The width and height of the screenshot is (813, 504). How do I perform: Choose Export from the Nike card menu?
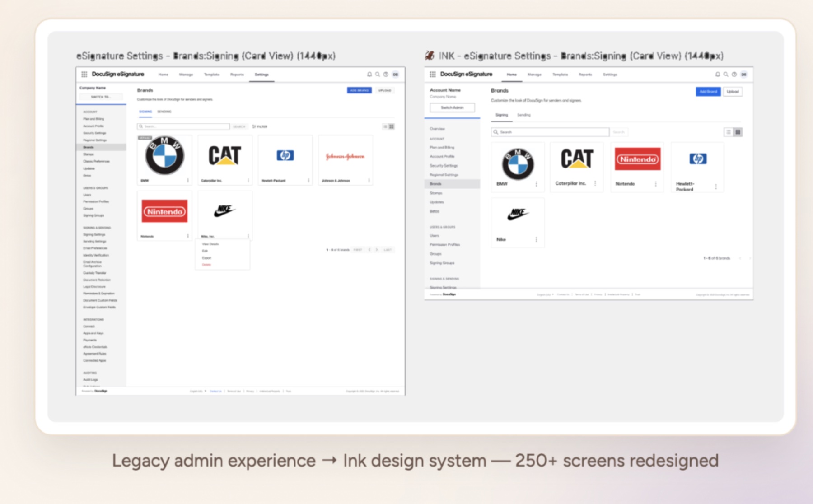tap(206, 258)
